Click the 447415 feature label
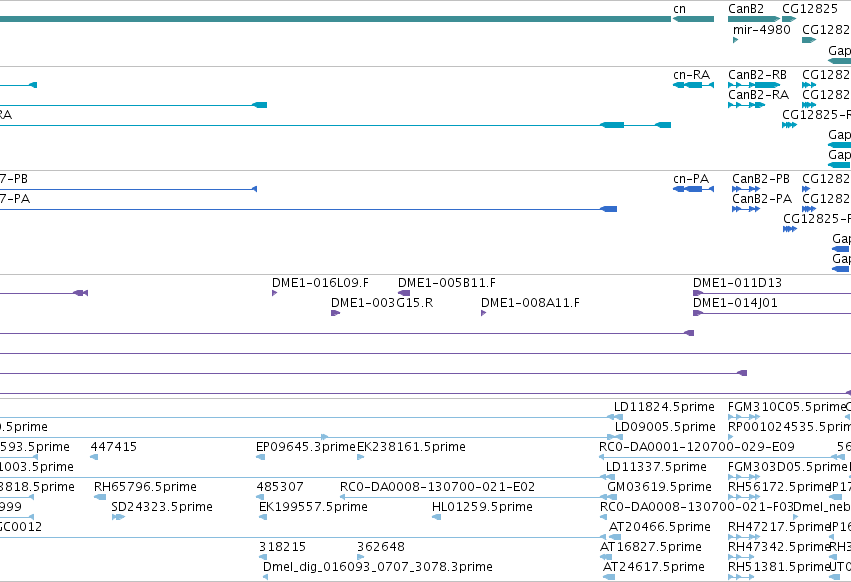This screenshot has width=851, height=582. point(113,447)
